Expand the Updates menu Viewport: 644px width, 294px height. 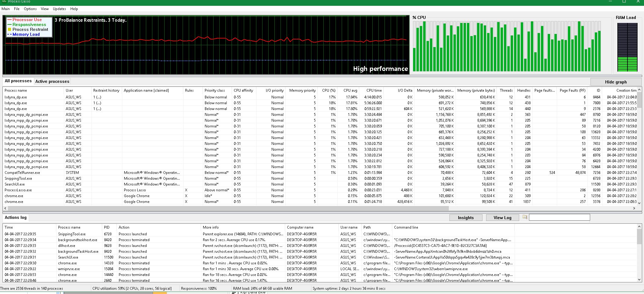point(59,9)
